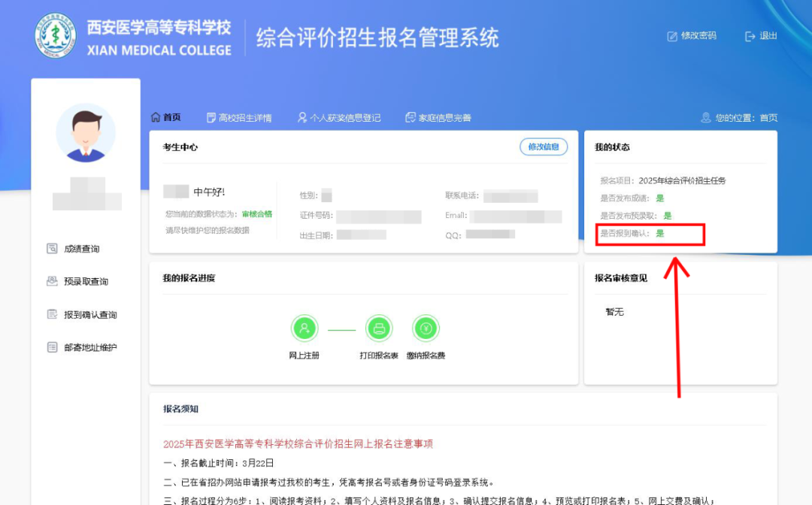The image size is (812, 505).
Task: Click the 网上注册 progress step icon
Action: pyautogui.click(x=304, y=328)
